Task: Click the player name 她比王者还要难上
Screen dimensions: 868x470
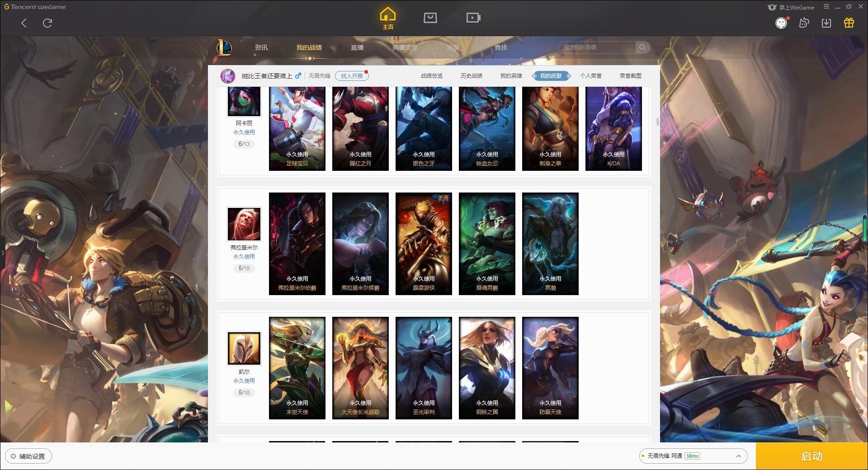Action: (x=267, y=76)
